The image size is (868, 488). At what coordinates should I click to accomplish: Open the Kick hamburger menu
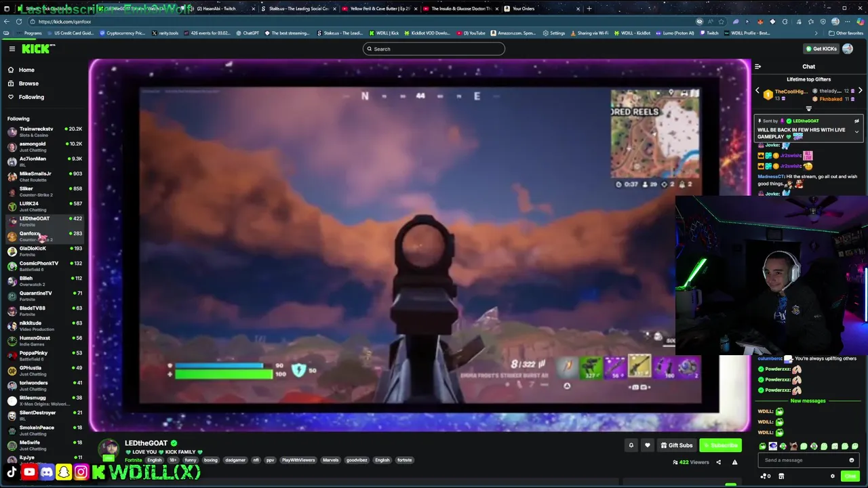12,49
